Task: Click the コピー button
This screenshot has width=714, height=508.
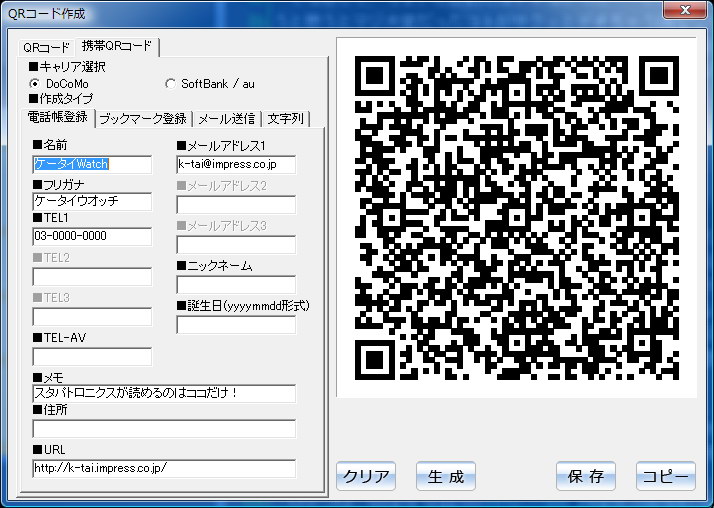Action: [666, 476]
